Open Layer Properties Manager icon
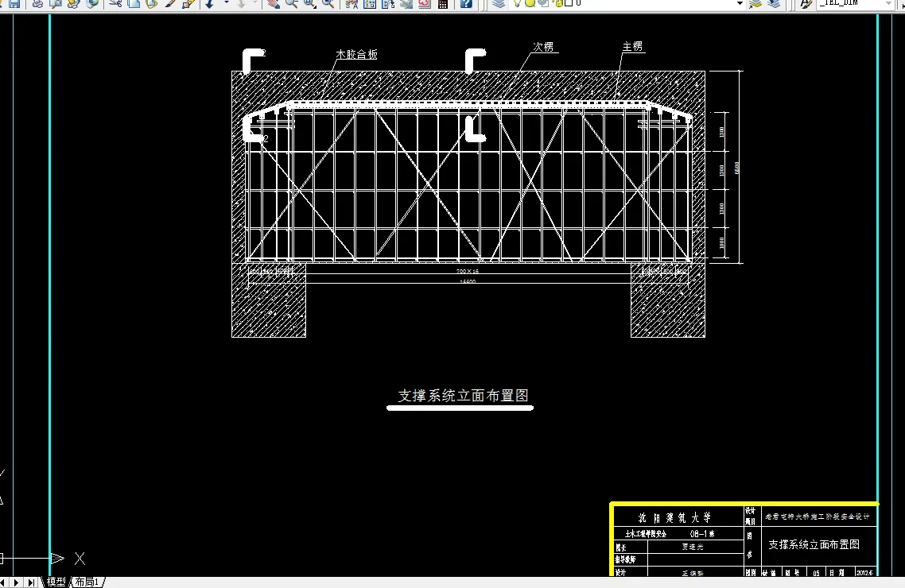 click(499, 3)
